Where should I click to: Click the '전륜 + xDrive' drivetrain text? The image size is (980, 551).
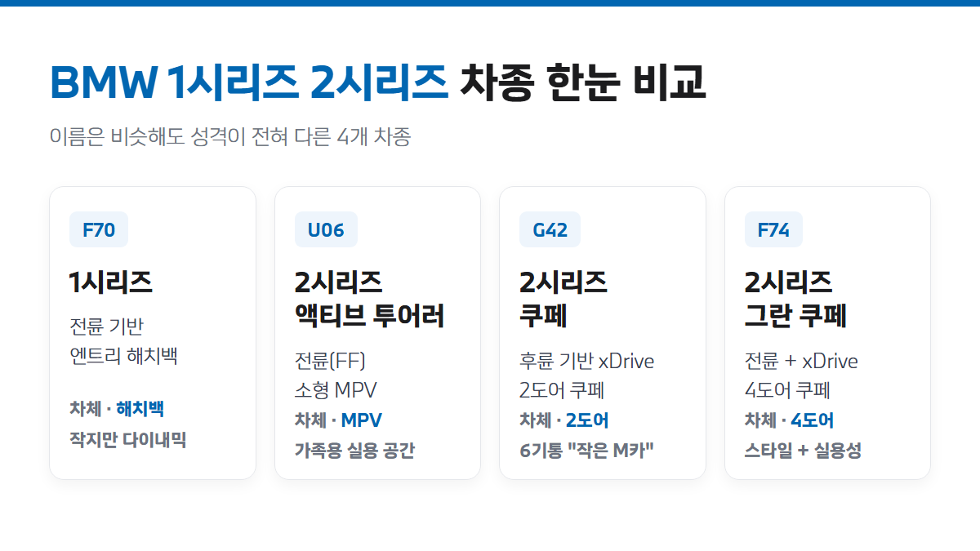[x=802, y=361]
